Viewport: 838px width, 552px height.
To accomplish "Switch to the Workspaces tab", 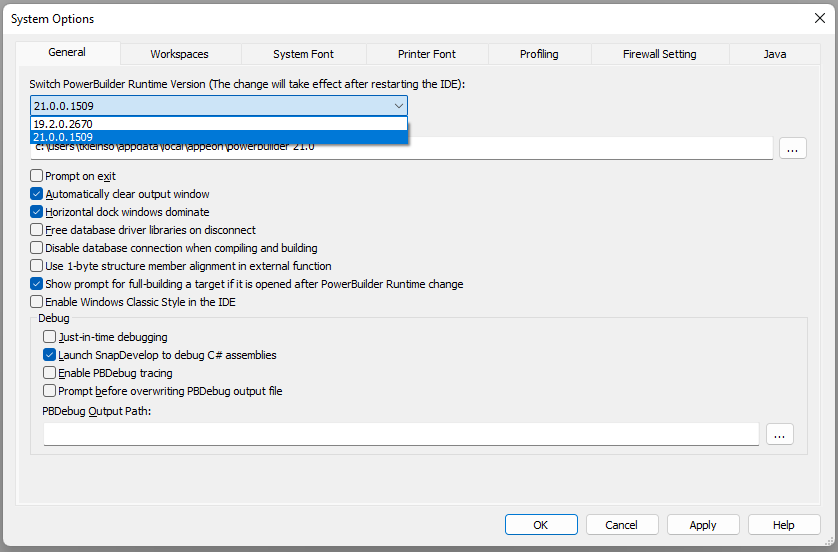I will (x=180, y=54).
